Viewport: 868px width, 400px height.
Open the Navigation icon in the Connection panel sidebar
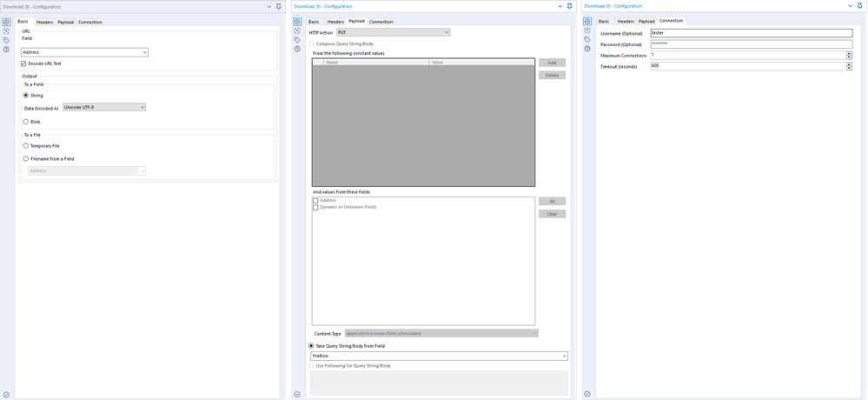(x=587, y=30)
